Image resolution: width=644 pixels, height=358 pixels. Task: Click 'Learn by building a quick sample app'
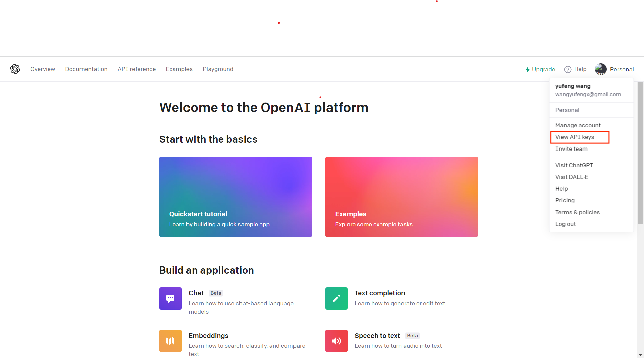[x=219, y=224]
